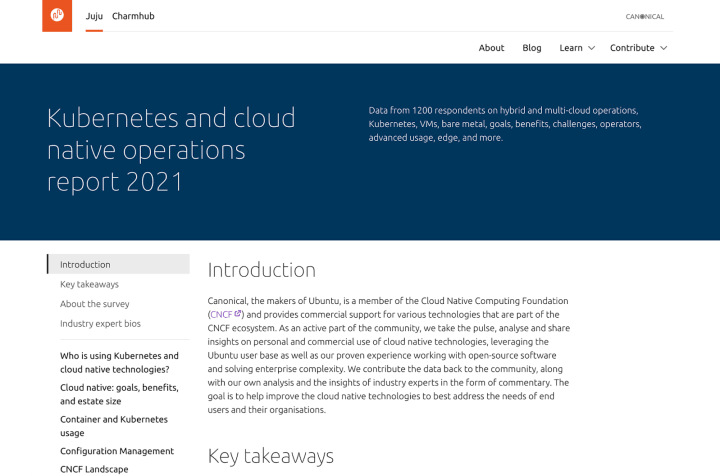Switch to the Charmhub tab
Viewport: 720px width, 476px height.
coord(133,16)
